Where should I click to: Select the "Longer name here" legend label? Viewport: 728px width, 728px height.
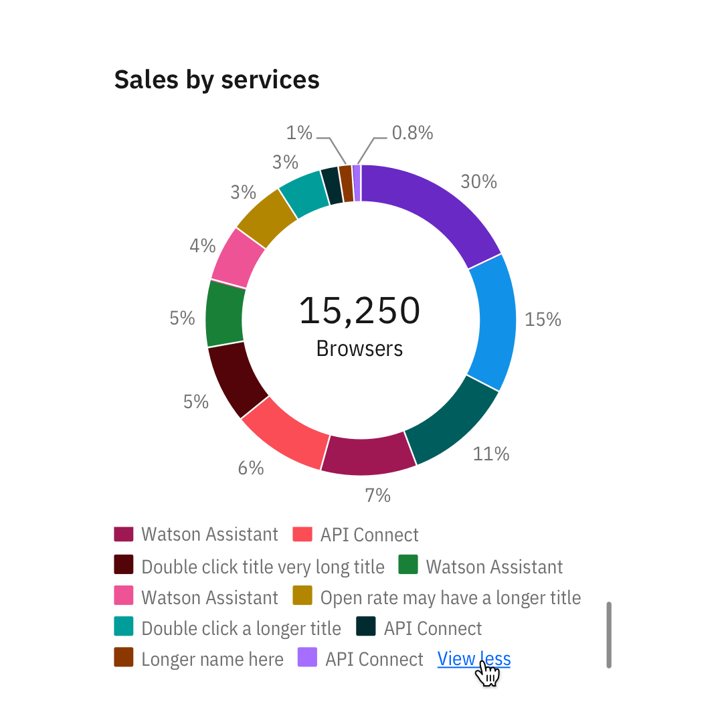click(x=212, y=660)
